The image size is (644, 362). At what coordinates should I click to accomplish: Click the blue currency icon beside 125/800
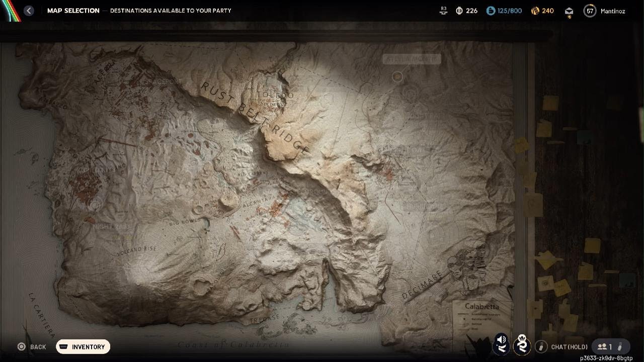click(x=491, y=11)
